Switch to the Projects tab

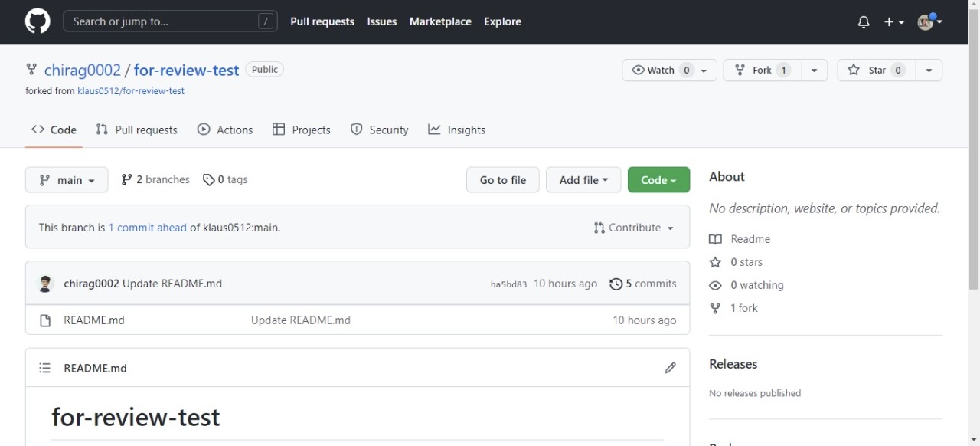[302, 130]
